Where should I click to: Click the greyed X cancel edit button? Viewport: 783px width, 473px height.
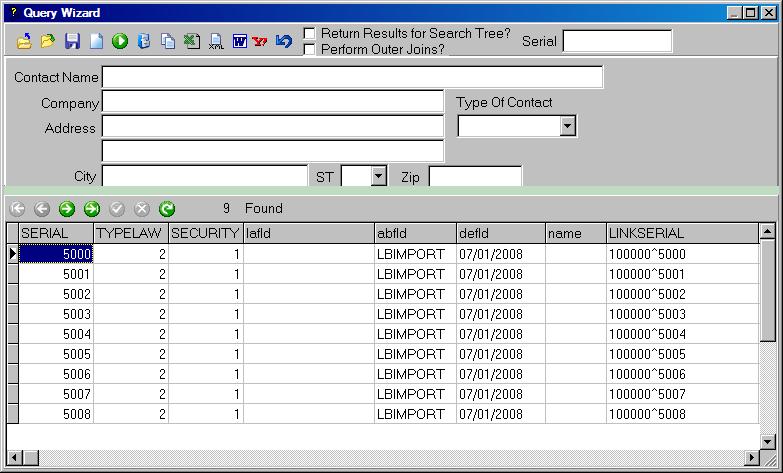[142, 209]
